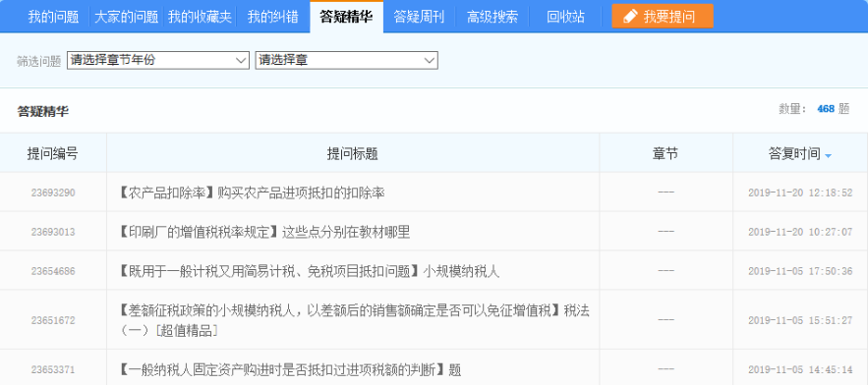This screenshot has width=868, height=385.
Task: Open question 【一般纳税人固定资产购进时】题
Action: coord(290,369)
